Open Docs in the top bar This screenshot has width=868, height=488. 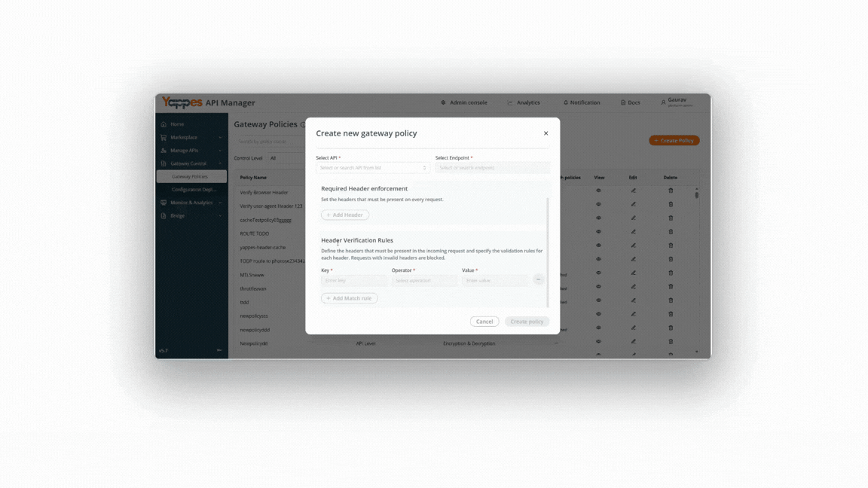pos(630,102)
